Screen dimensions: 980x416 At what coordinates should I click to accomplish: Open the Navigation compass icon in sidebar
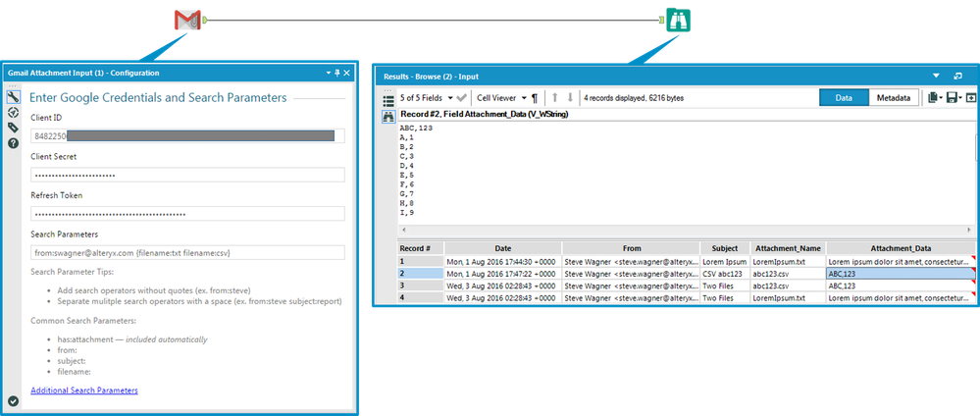(x=13, y=112)
